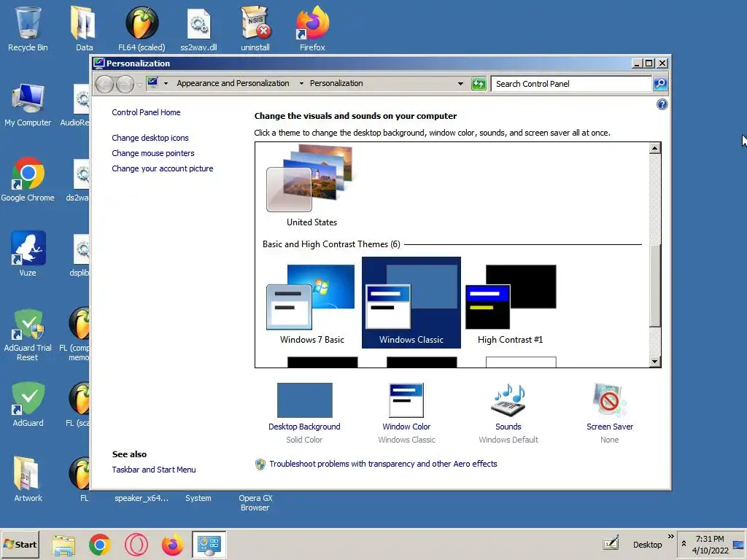Click the tablet input panel tray icon
Image resolution: width=747 pixels, height=560 pixels.
(611, 543)
